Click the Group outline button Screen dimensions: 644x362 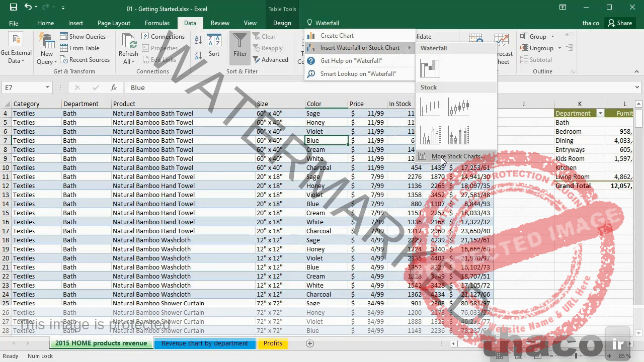click(533, 36)
